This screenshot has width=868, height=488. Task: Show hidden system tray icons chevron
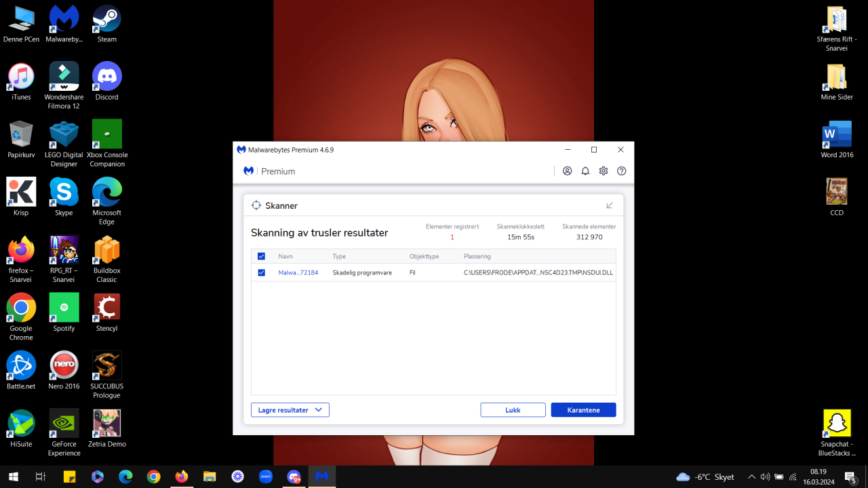751,477
